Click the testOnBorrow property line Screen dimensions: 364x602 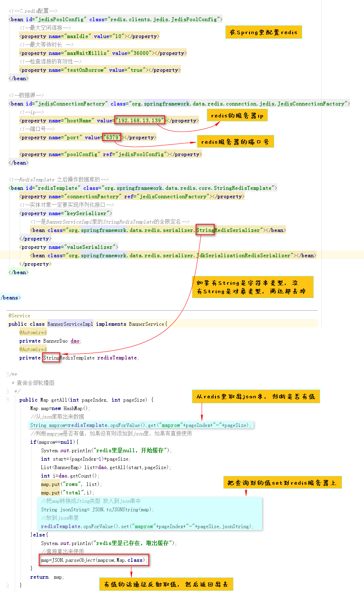pyautogui.click(x=100, y=70)
